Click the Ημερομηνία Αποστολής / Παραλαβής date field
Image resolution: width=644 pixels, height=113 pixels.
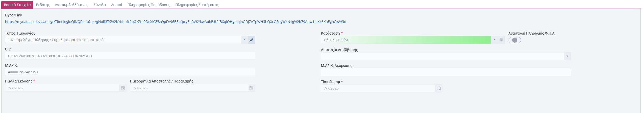(x=189, y=88)
